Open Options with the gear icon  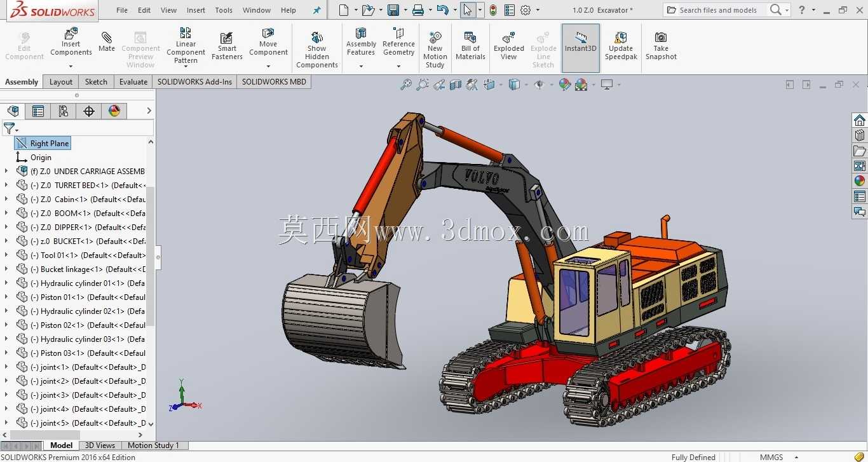(x=526, y=10)
